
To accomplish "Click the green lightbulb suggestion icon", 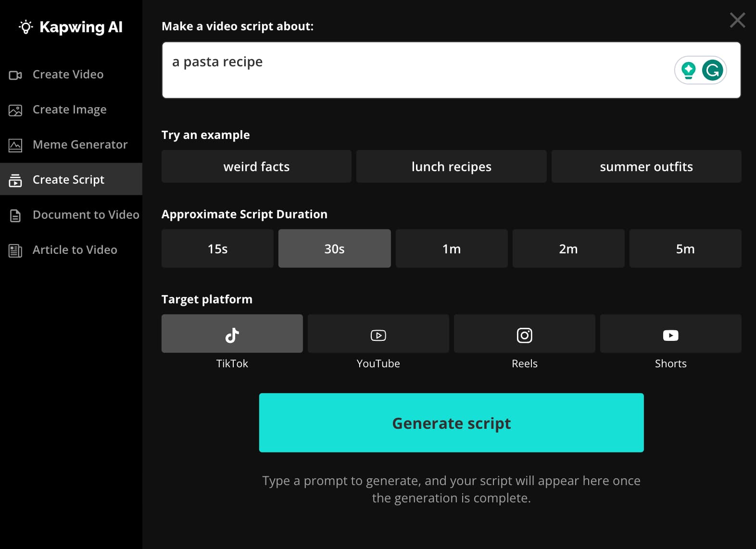I will pos(688,70).
